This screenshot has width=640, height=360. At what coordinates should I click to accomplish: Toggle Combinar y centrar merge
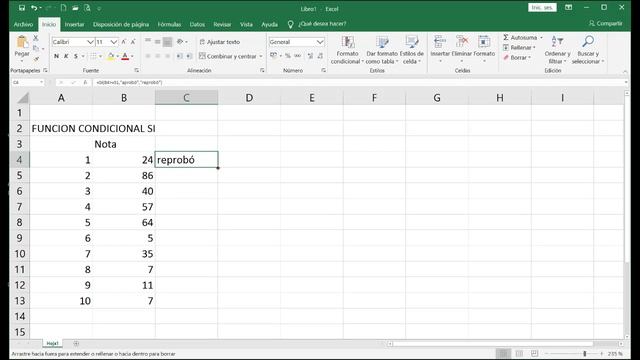tap(228, 56)
